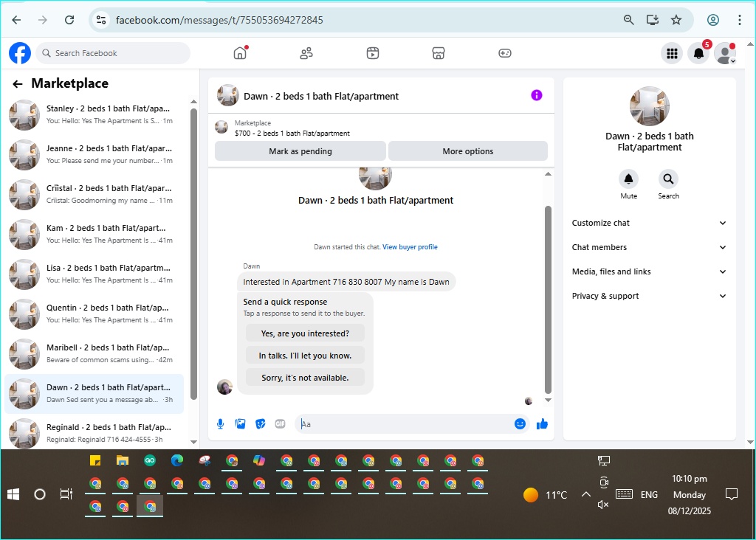This screenshot has width=756, height=540.
Task: Open Stanley's apartment conversation
Action: tap(94, 114)
